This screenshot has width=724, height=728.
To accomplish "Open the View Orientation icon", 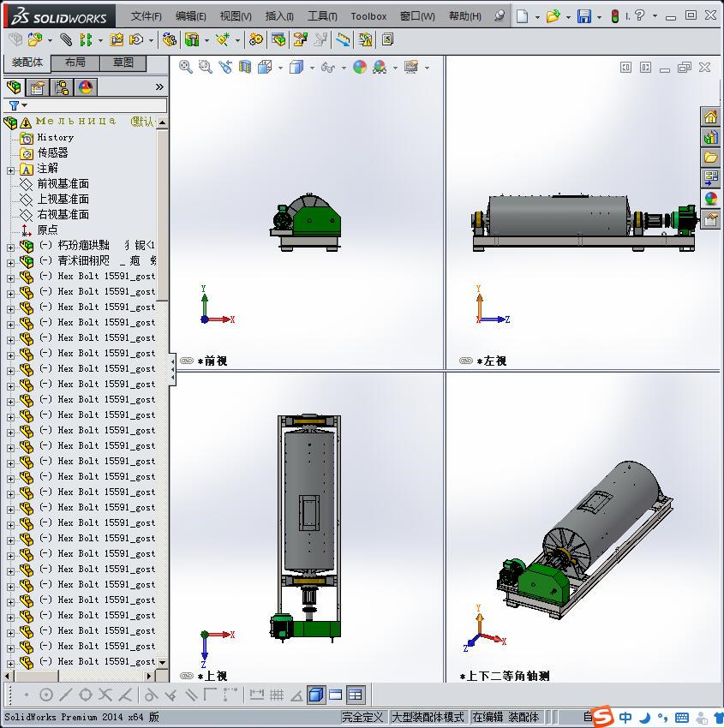I will (x=265, y=68).
